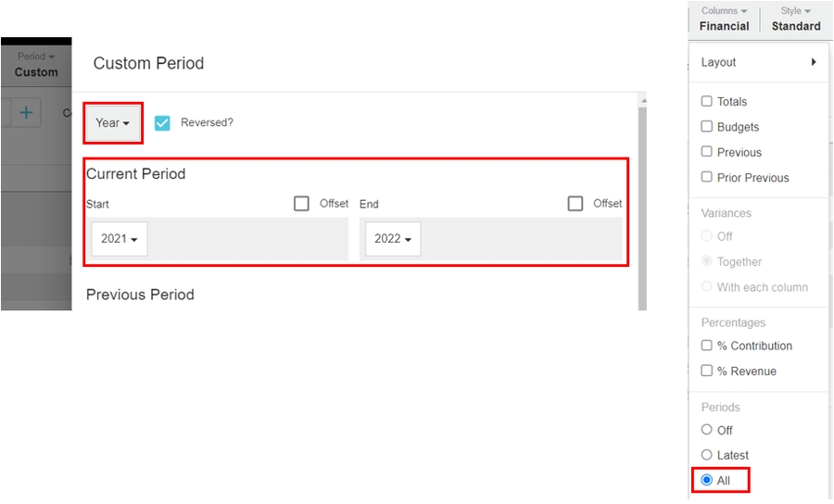Toggle the Reversed checkbox

pyautogui.click(x=162, y=122)
